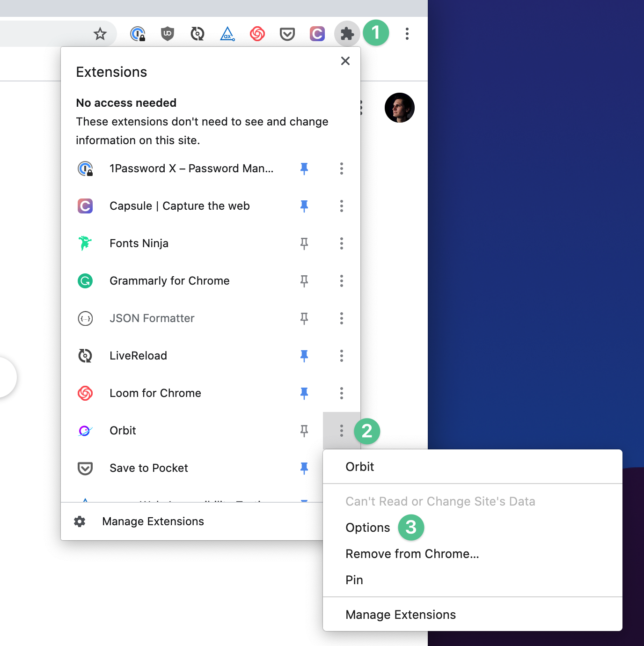
Task: Open the user profile avatar
Action: 400,108
